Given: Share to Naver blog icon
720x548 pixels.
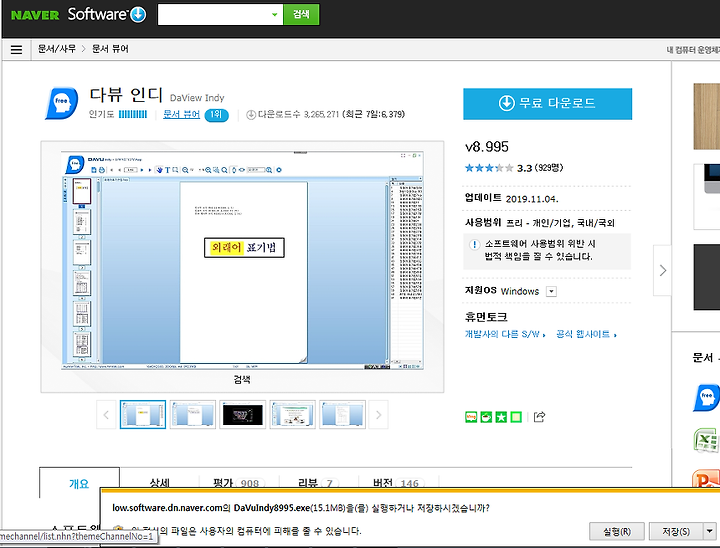Looking at the screenshot, I should 471,417.
